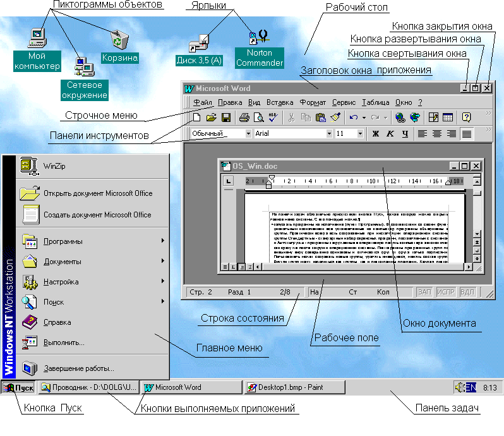
Task: Click the Undo arrow icon
Action: (x=354, y=118)
